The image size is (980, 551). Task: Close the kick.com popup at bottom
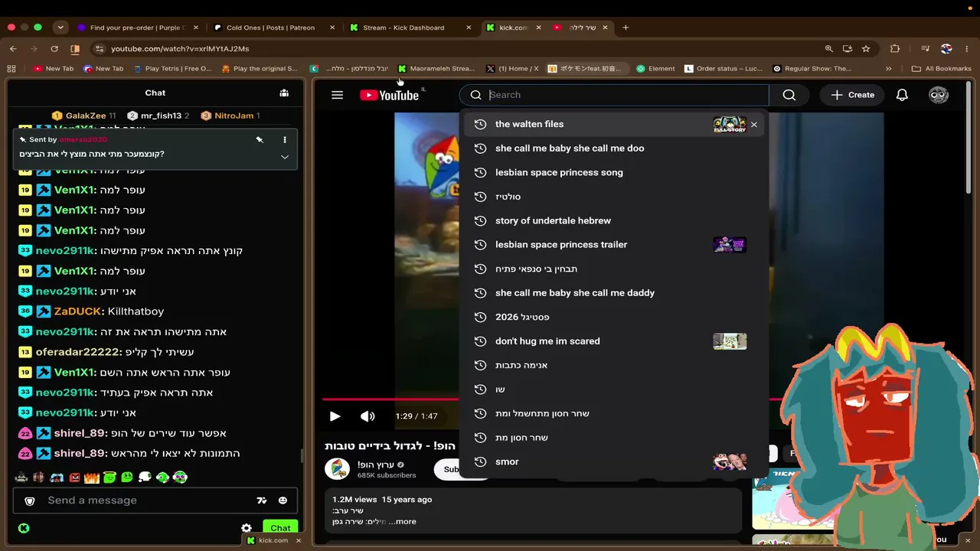click(x=299, y=540)
